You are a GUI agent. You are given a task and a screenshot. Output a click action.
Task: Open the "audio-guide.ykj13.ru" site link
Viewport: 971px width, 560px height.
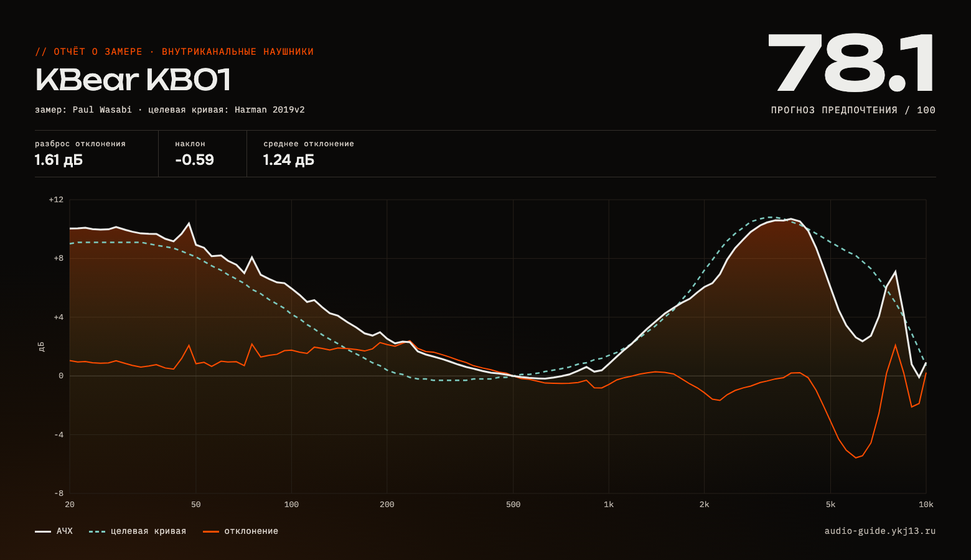tap(880, 531)
